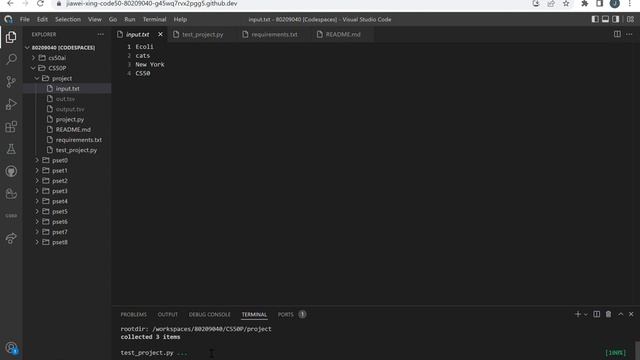Open the File menu
The image size is (640, 360).
coord(24,19)
